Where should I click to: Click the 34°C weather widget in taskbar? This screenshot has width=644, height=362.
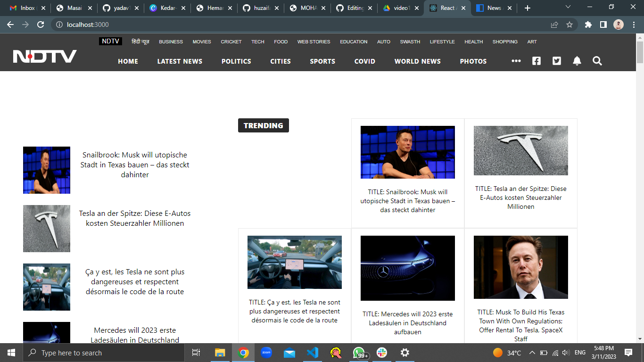tap(507, 353)
